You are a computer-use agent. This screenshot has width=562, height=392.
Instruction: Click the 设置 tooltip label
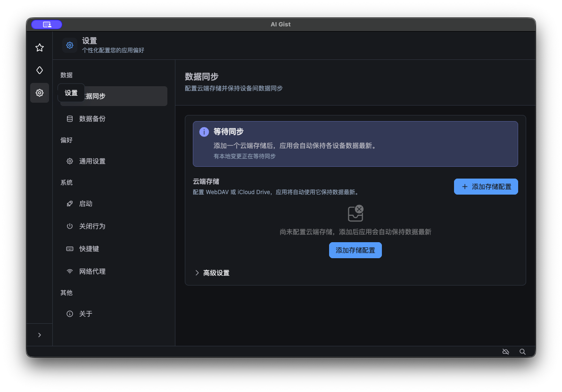71,93
